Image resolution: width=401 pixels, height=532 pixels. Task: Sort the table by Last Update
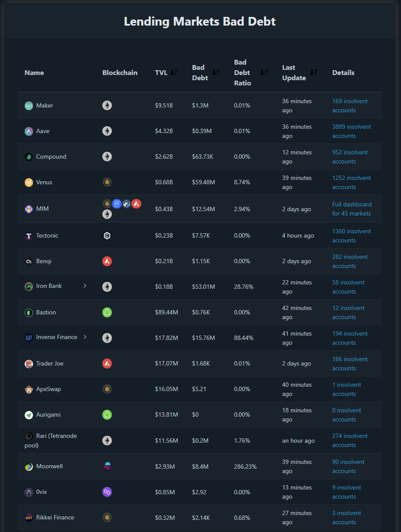pos(314,73)
